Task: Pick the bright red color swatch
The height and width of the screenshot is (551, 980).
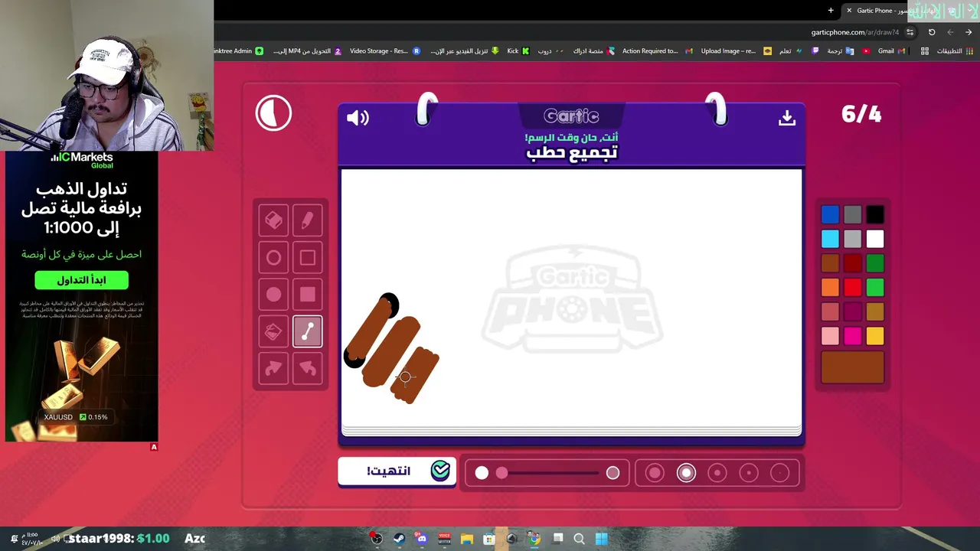Action: point(852,288)
